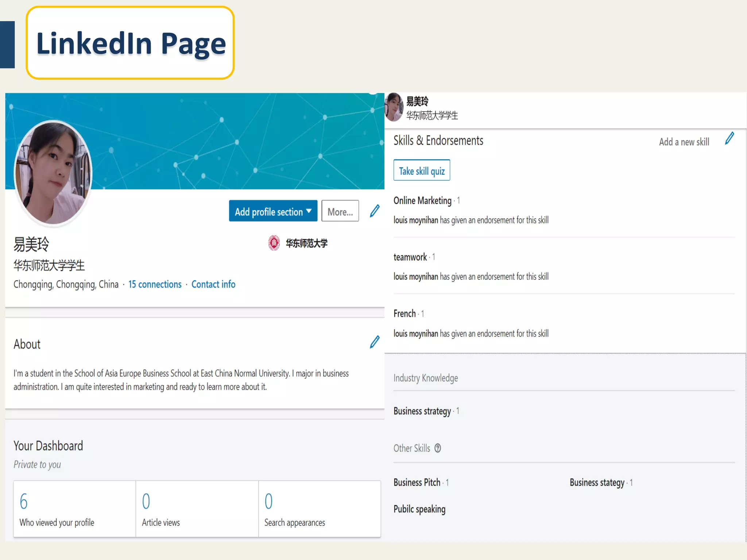Click the East China Normal University logo icon

[274, 243]
